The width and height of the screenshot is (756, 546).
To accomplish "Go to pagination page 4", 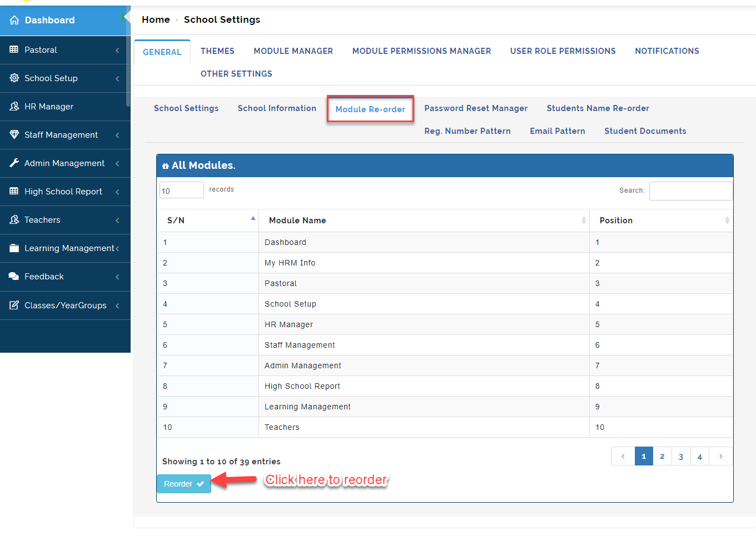I will tap(700, 456).
